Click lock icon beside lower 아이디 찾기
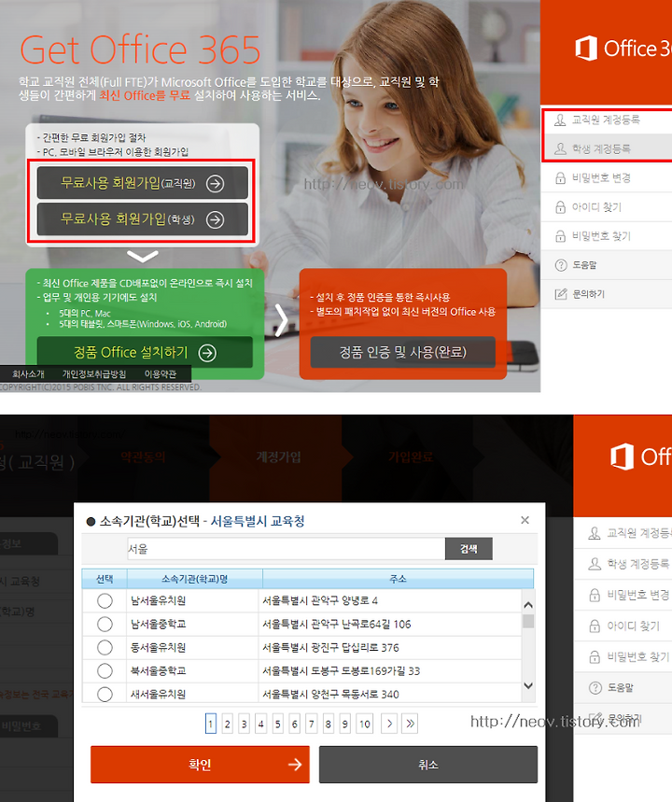 pyautogui.click(x=595, y=626)
